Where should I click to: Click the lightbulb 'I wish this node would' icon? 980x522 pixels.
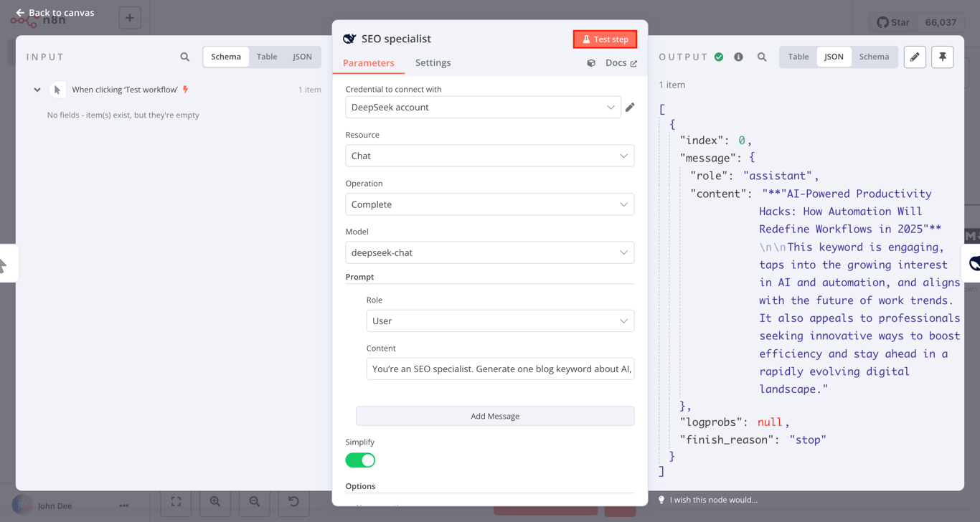tap(661, 500)
